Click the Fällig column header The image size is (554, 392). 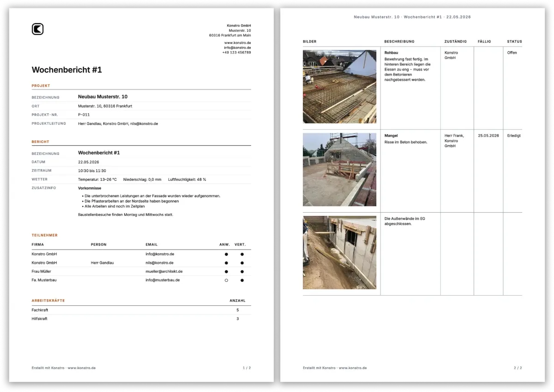484,42
